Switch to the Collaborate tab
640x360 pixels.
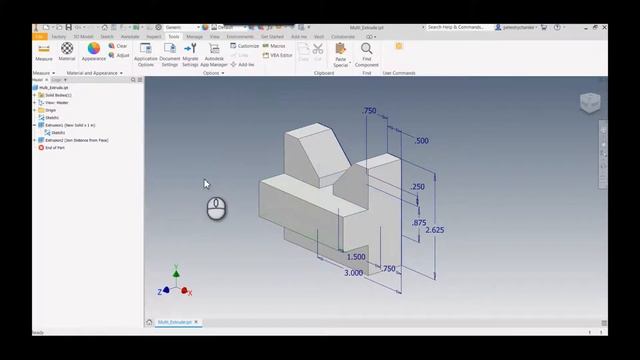coord(343,37)
